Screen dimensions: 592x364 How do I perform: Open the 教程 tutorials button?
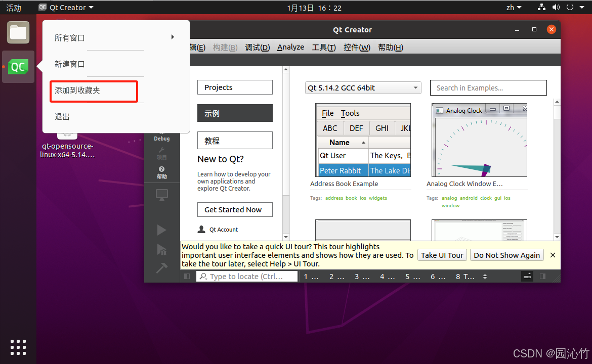[x=235, y=141]
